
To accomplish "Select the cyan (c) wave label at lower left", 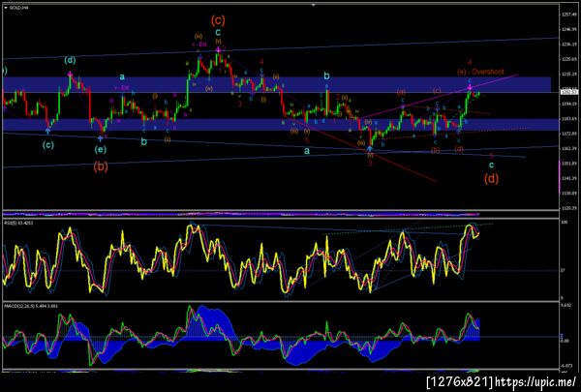I will coord(47,145).
